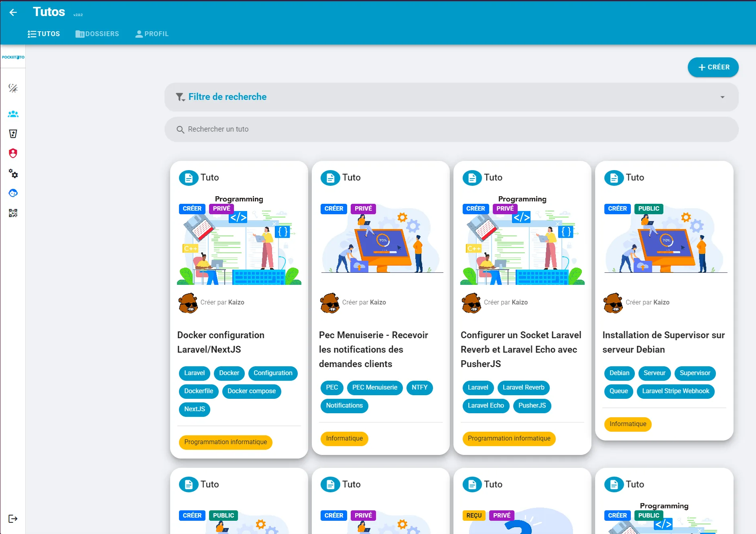
Task: Select the Queue tag chip
Action: [x=619, y=391]
